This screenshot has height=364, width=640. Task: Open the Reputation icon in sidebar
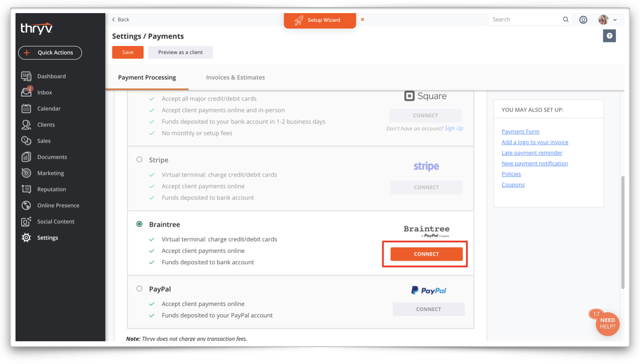click(x=26, y=189)
